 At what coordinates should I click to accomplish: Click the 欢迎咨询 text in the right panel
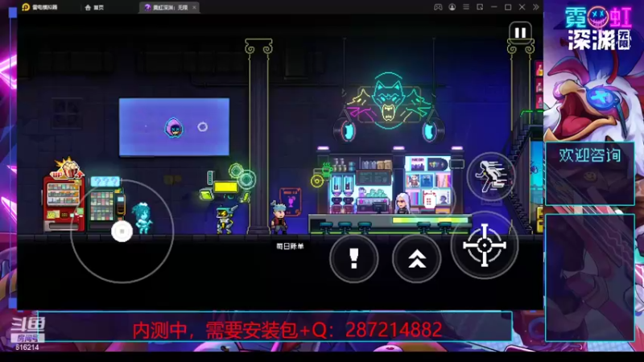click(x=590, y=155)
